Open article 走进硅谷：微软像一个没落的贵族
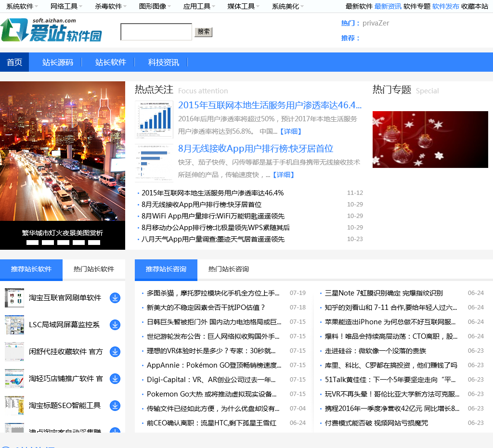This screenshot has width=493, height=448. (376, 351)
